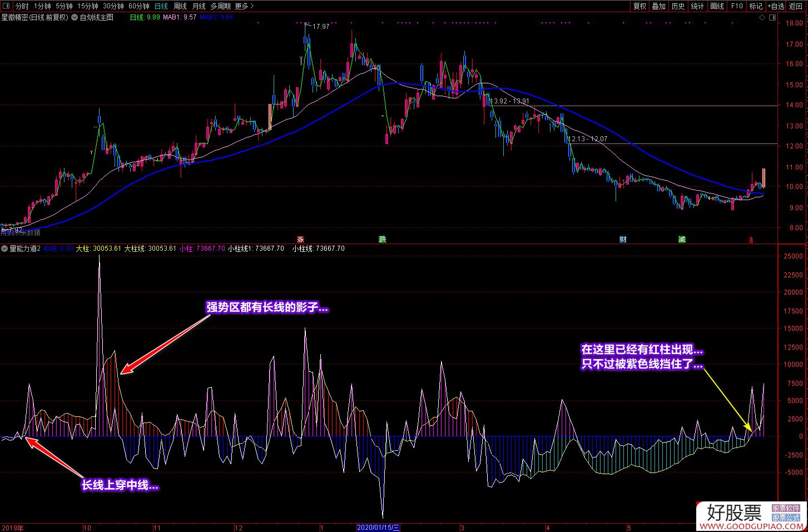Select the 月线 monthly chart tab
This screenshot has height=532, width=808.
pyautogui.click(x=199, y=6)
